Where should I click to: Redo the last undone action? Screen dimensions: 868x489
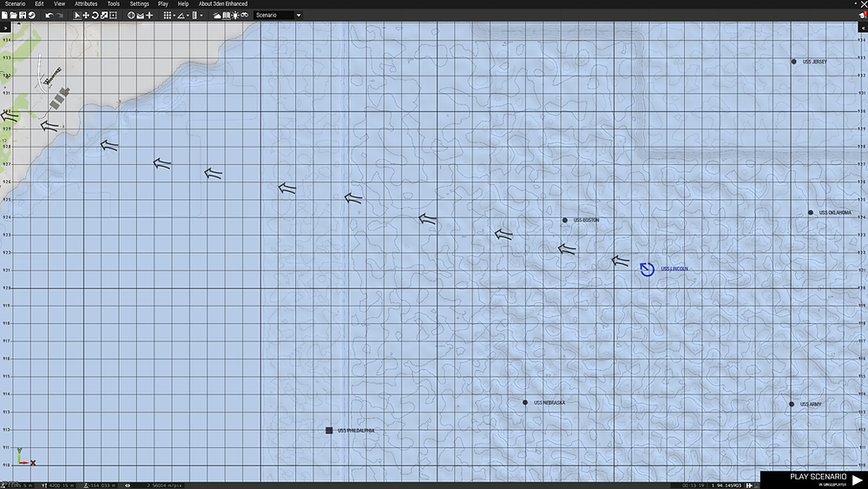[59, 16]
